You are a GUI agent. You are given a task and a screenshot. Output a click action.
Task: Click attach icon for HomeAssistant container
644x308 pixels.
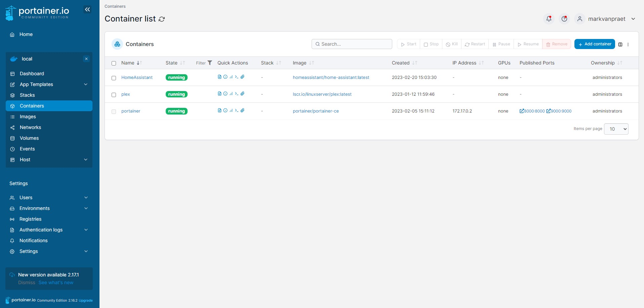tap(242, 77)
